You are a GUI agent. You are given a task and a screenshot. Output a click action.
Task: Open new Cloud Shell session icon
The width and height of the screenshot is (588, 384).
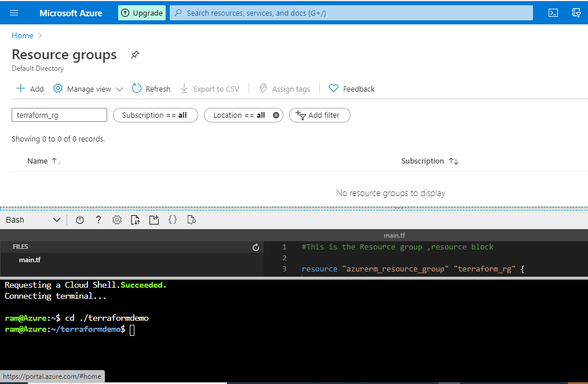(154, 220)
